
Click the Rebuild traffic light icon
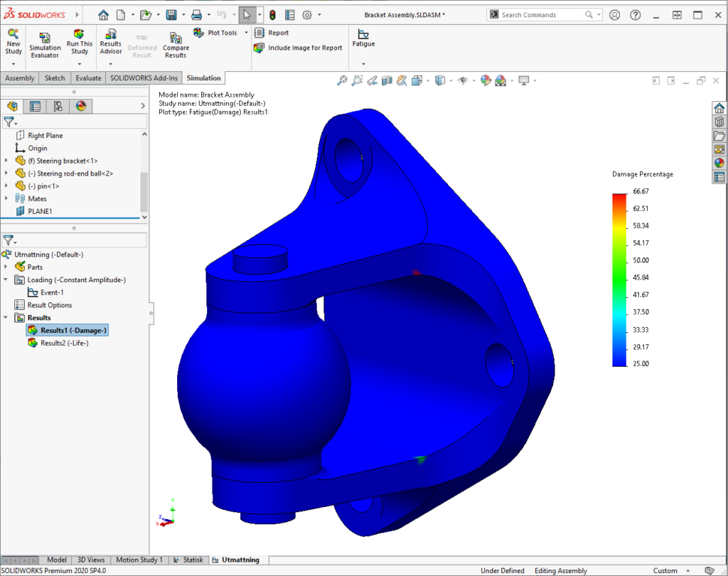(x=272, y=15)
